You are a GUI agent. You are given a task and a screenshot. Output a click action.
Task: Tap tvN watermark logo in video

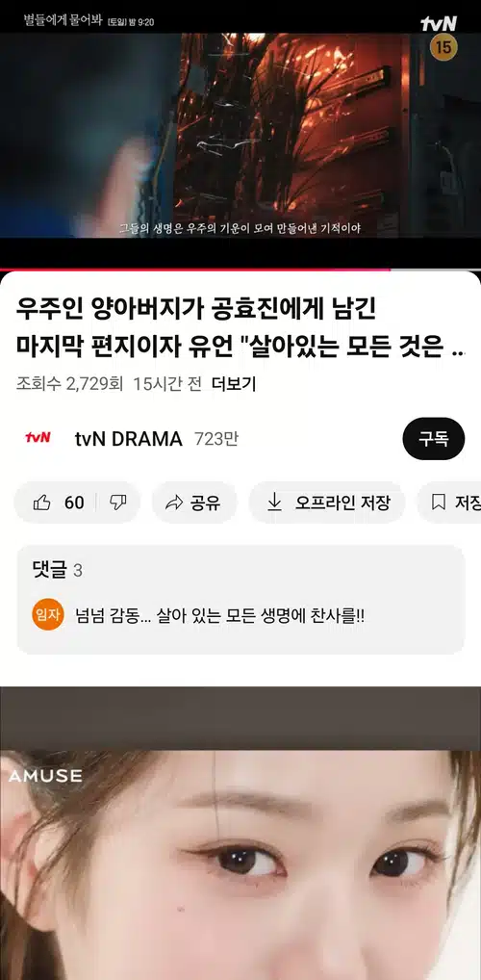click(x=439, y=24)
